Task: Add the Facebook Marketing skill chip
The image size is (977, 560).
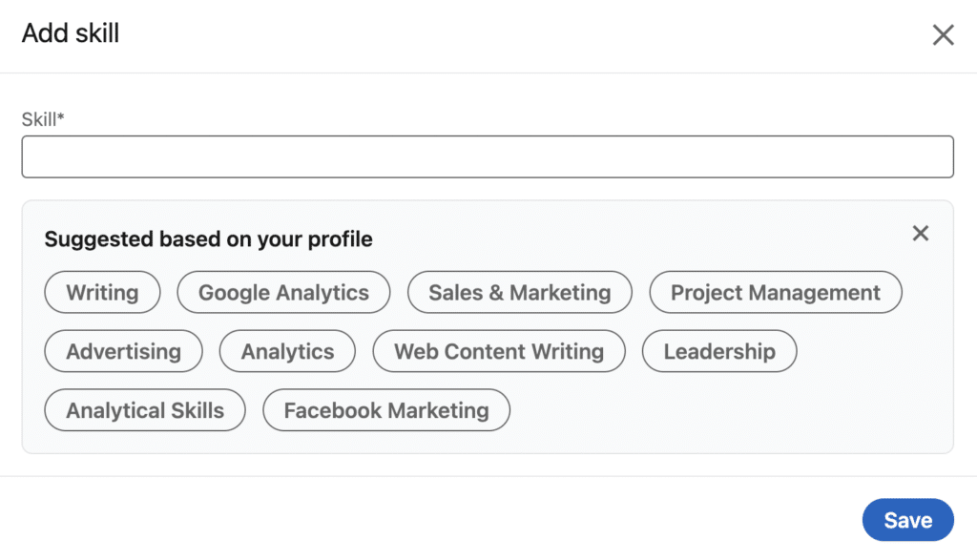Action: (x=386, y=411)
